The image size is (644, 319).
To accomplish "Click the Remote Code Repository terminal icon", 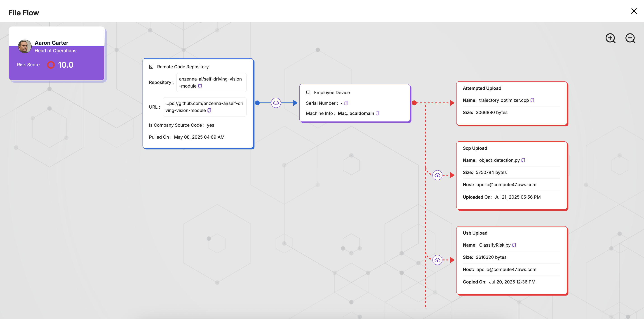I will tap(151, 67).
